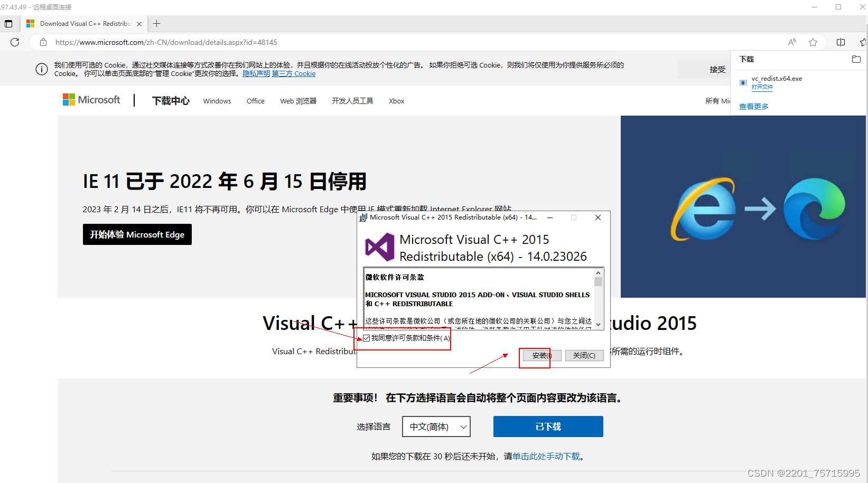Open the split screen icon in toolbar
The image size is (868, 483).
click(x=841, y=42)
